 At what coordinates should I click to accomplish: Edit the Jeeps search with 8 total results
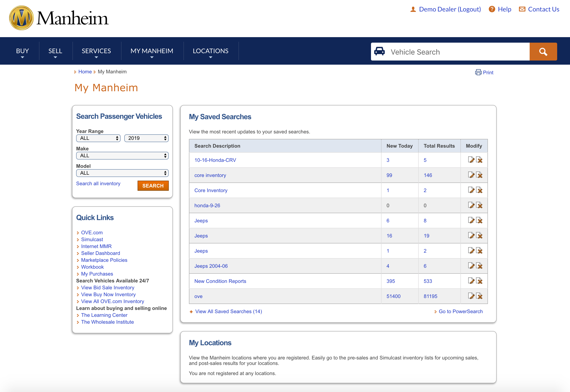[x=471, y=220]
